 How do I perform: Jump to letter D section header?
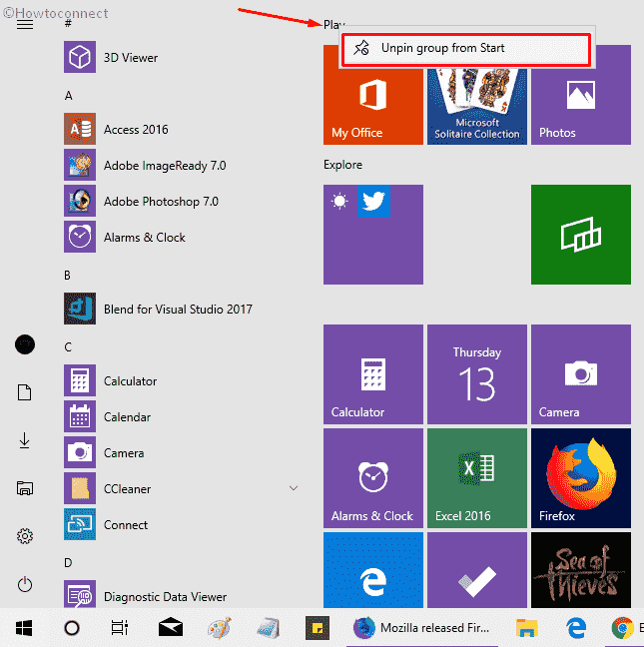click(x=68, y=563)
